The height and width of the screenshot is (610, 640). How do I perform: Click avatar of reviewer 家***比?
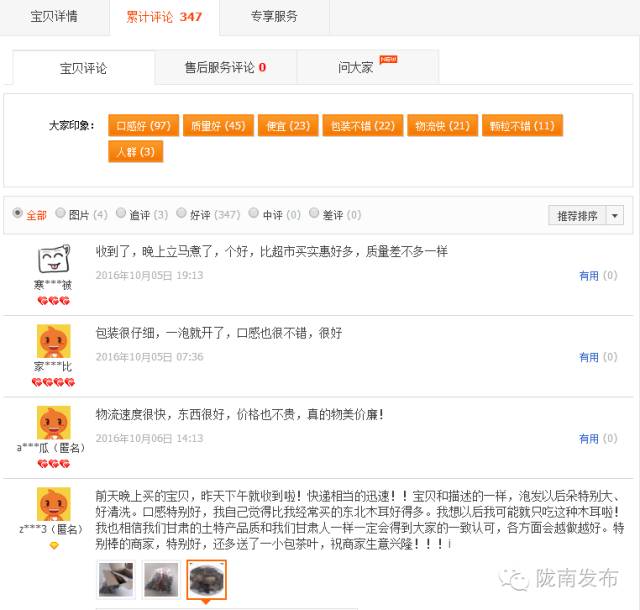click(x=53, y=342)
